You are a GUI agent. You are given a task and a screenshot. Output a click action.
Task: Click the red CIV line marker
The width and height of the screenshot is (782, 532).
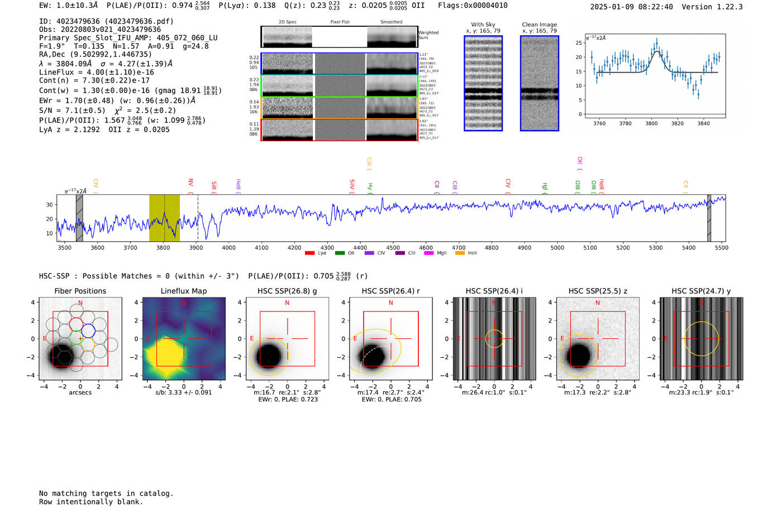(x=508, y=186)
